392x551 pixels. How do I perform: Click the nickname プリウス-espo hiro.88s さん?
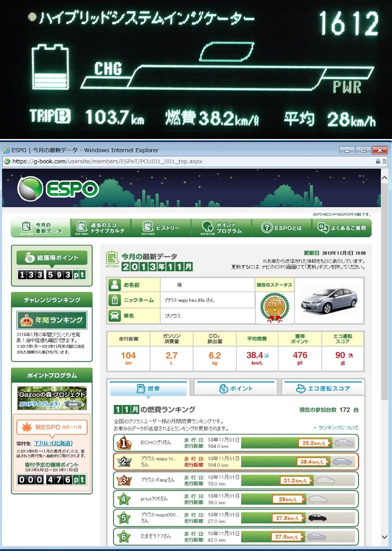point(189,300)
